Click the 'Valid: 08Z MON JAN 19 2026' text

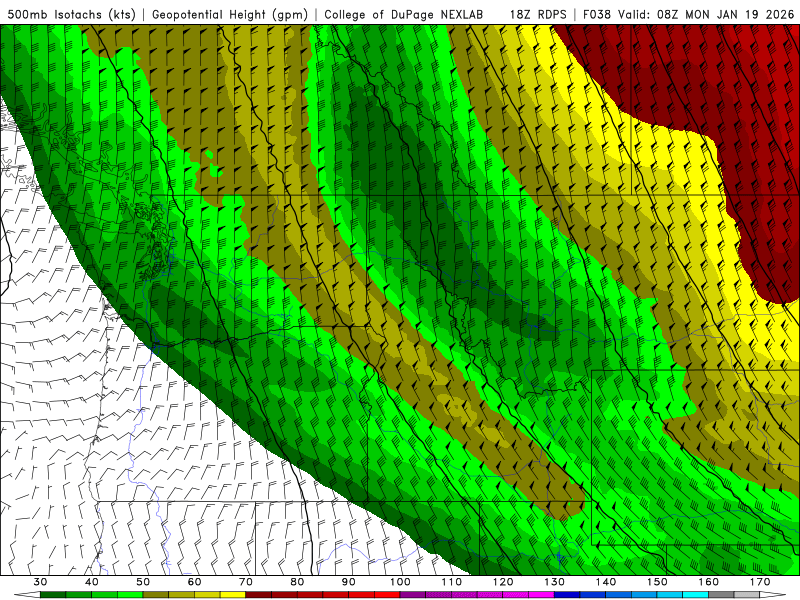tap(706, 14)
